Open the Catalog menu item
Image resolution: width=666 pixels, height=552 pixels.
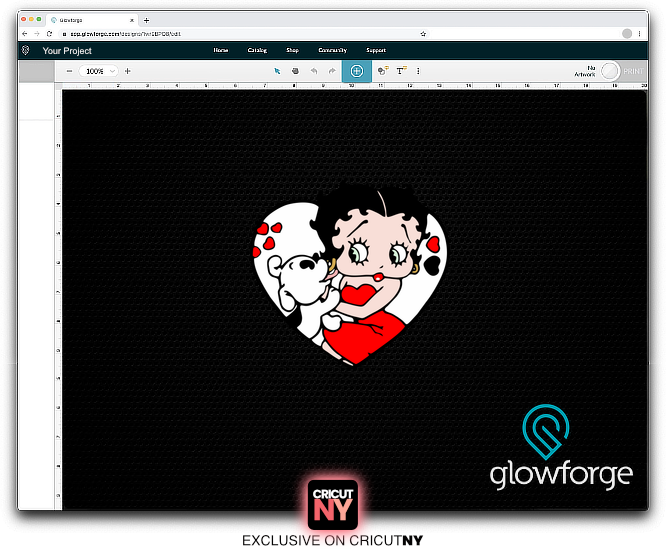[257, 50]
